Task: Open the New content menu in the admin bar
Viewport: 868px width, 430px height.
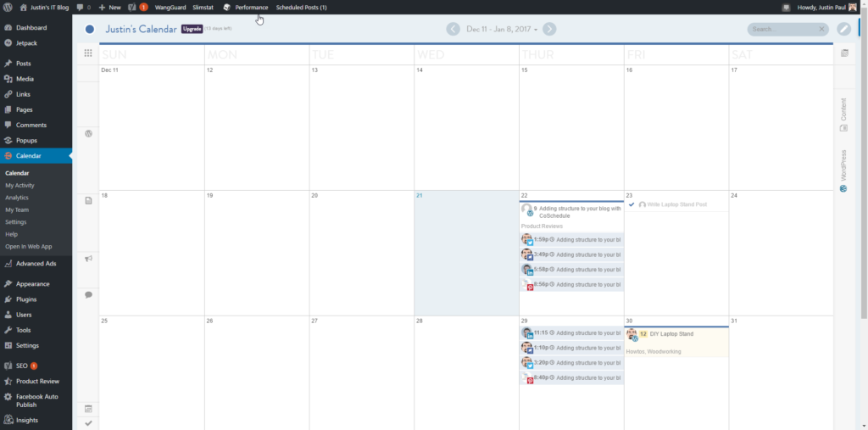Action: pos(109,7)
